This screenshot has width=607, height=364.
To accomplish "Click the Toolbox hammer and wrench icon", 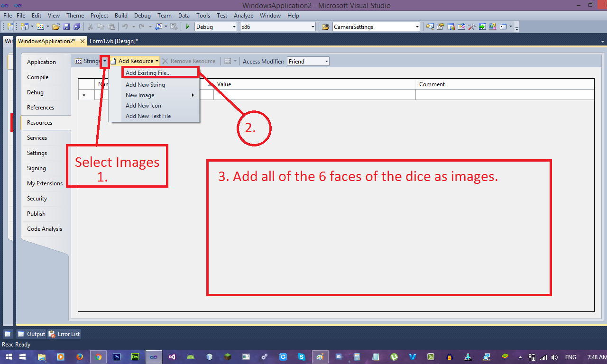I will [472, 27].
